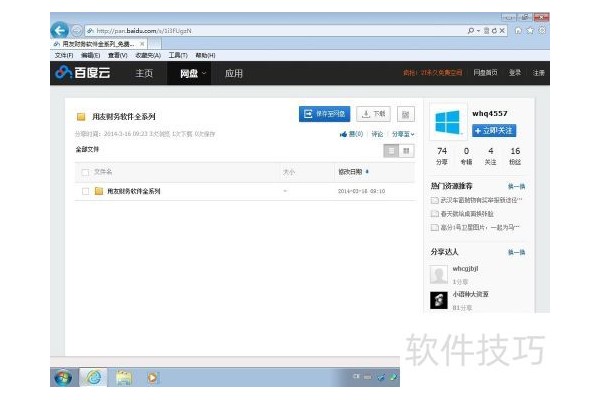
Task: Click the QR code icon button beside 下载
Action: [x=406, y=114]
